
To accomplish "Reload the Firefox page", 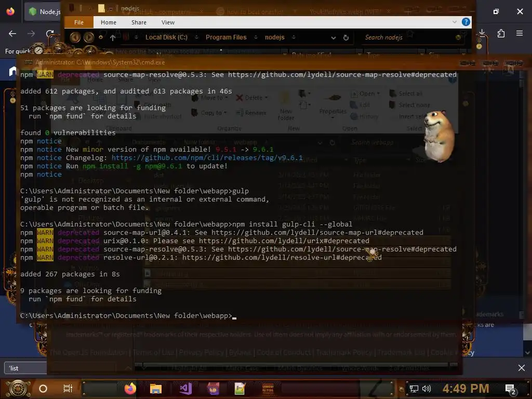I will pyautogui.click(x=50, y=34).
